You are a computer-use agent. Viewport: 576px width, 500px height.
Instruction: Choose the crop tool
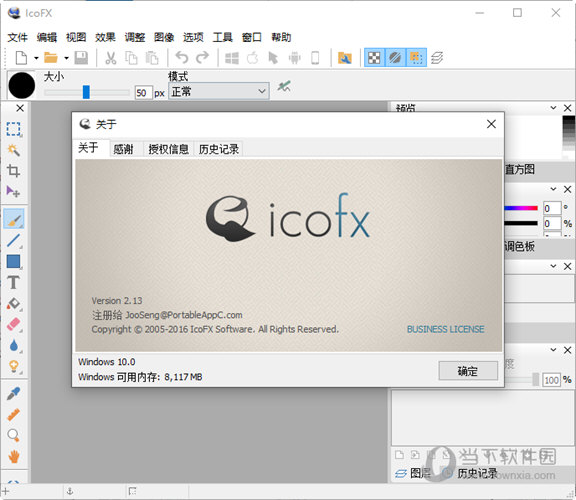(x=14, y=171)
